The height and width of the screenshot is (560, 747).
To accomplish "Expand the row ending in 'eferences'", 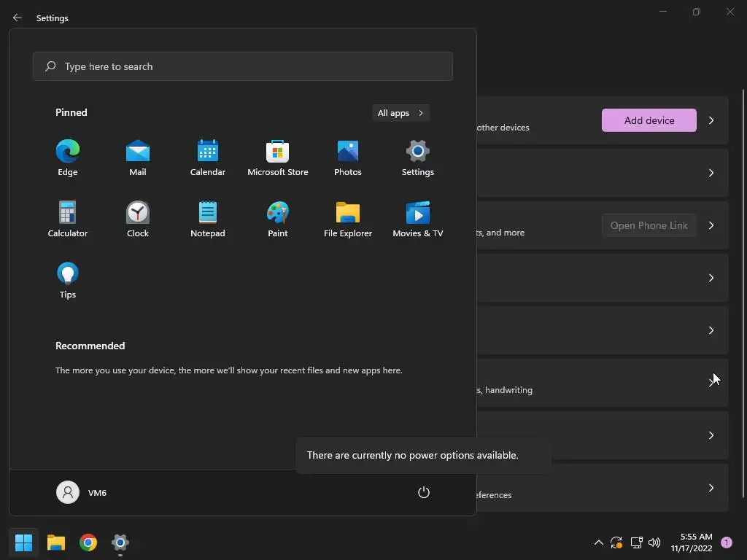I will coord(603,488).
